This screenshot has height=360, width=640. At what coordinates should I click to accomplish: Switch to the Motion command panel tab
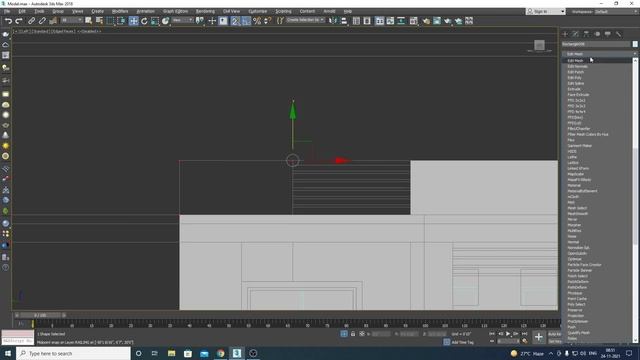[597, 34]
